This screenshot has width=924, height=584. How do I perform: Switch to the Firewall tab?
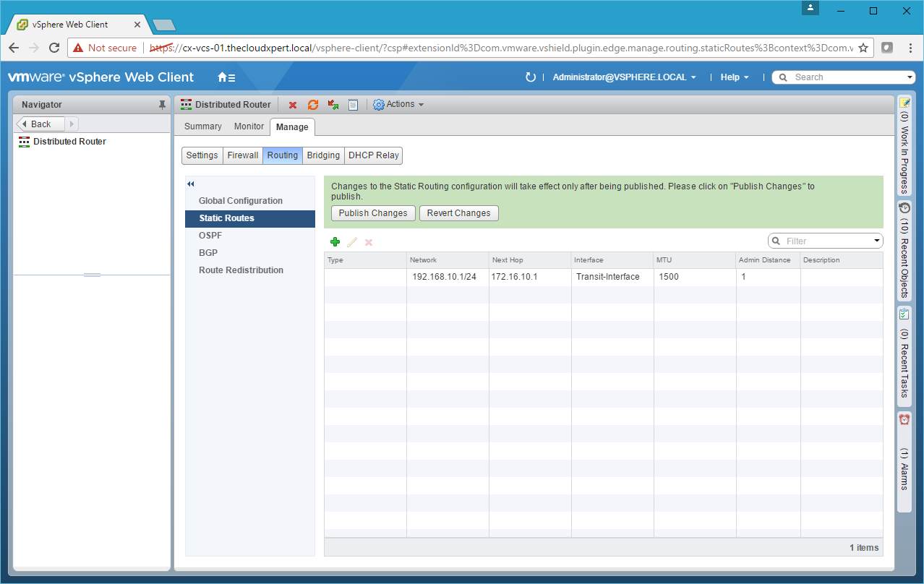(243, 155)
